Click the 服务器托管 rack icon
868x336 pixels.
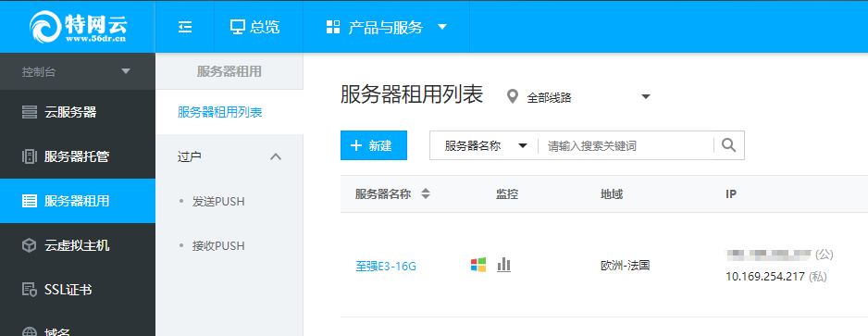(x=30, y=156)
